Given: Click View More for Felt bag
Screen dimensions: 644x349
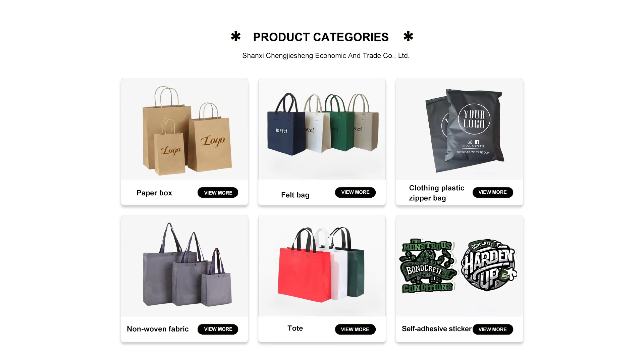Looking at the screenshot, I should coord(355,192).
